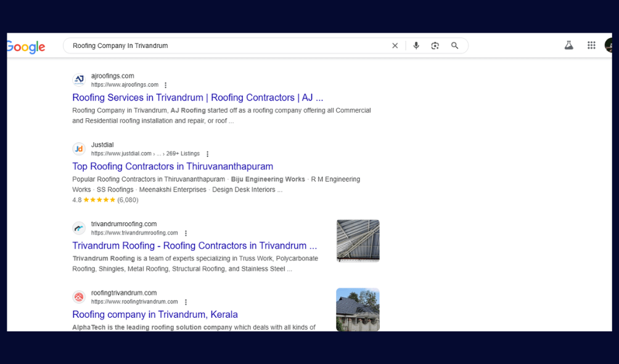The height and width of the screenshot is (364, 619).
Task: Click the ajroofings.com site name
Action: click(112, 76)
